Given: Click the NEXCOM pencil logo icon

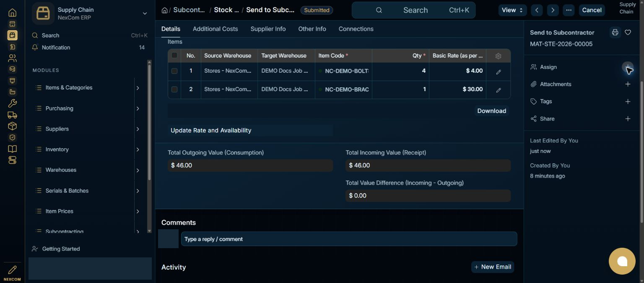Looking at the screenshot, I should click(x=12, y=270).
